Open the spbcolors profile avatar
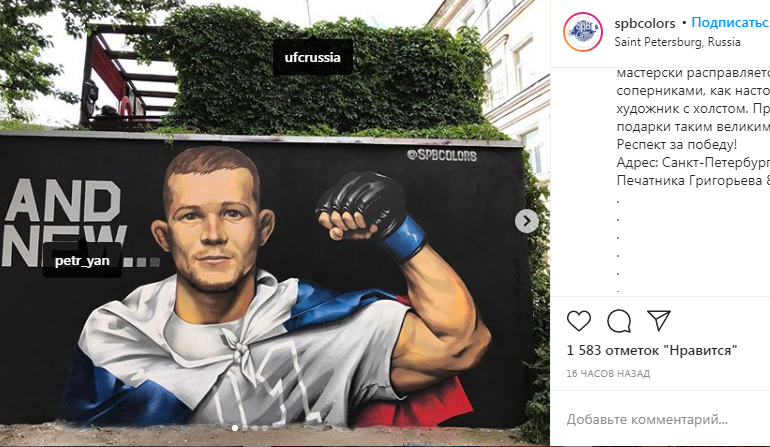Screen dimensions: 770x447 point(582,32)
